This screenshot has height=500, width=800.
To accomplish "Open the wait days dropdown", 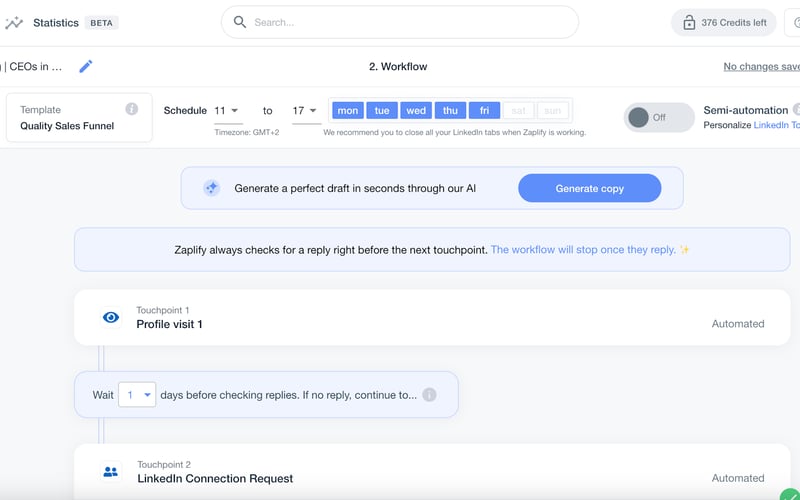I will point(137,395).
